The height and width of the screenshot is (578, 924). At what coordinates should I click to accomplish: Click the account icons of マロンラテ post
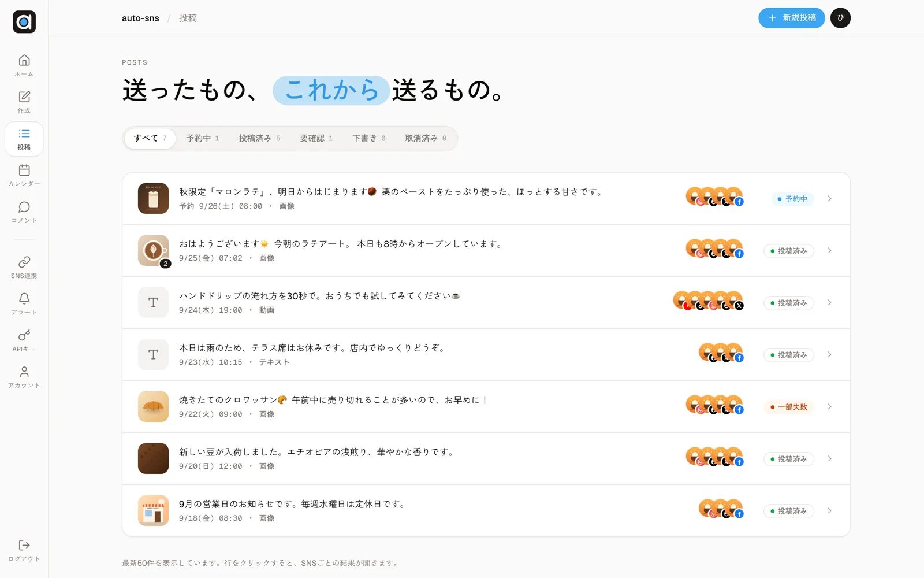tap(715, 197)
